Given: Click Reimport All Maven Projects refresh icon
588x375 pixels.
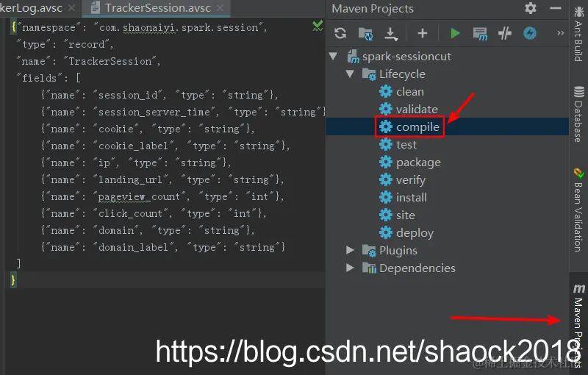Looking at the screenshot, I should (340, 33).
